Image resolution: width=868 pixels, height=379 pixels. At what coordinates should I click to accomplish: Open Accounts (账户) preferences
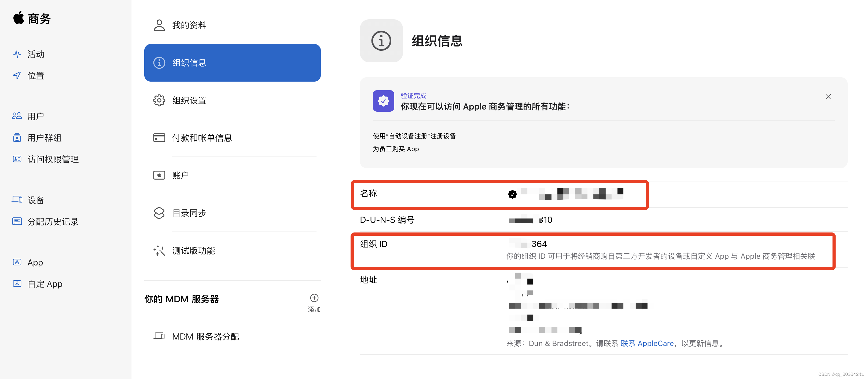click(x=180, y=175)
